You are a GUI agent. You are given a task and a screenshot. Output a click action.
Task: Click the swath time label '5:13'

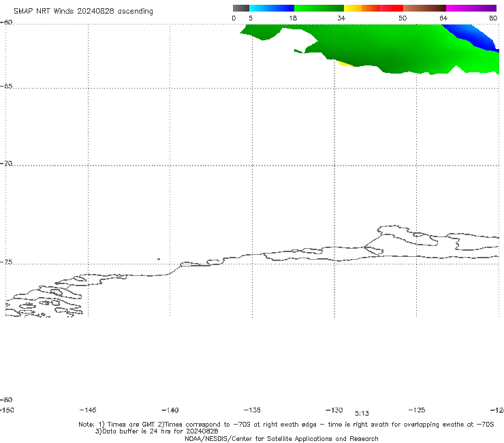click(x=362, y=414)
